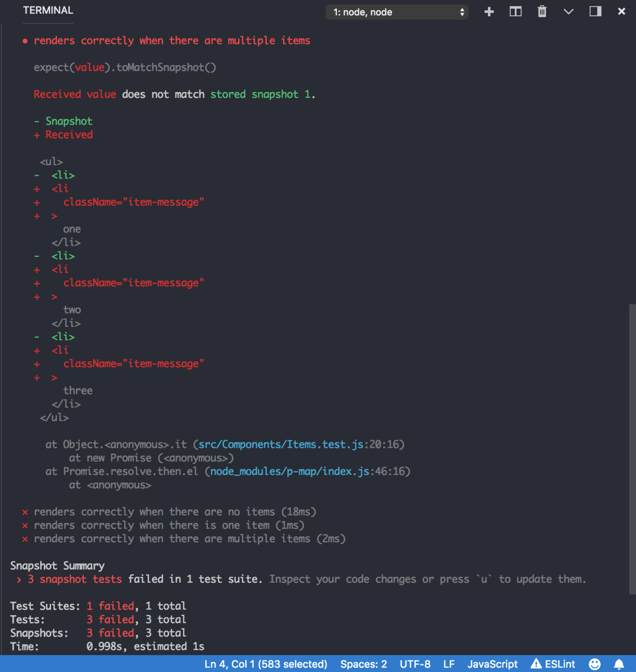View ESLint warnings via the warning triangle

[553, 664]
